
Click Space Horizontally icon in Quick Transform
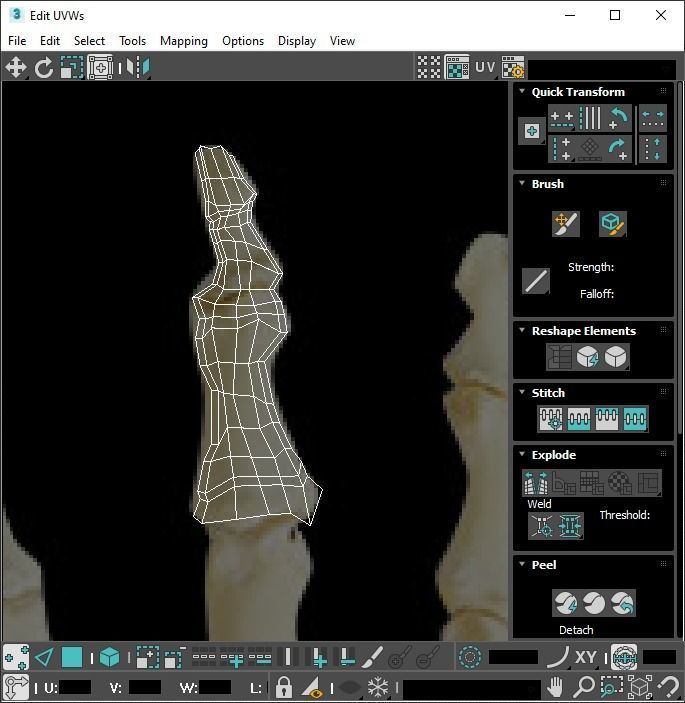point(653,118)
